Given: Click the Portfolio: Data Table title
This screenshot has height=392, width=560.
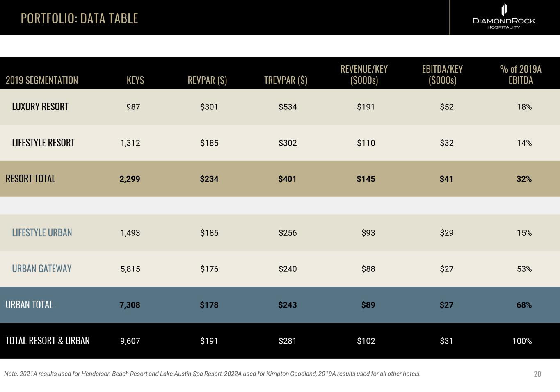Looking at the screenshot, I should pos(79,18).
